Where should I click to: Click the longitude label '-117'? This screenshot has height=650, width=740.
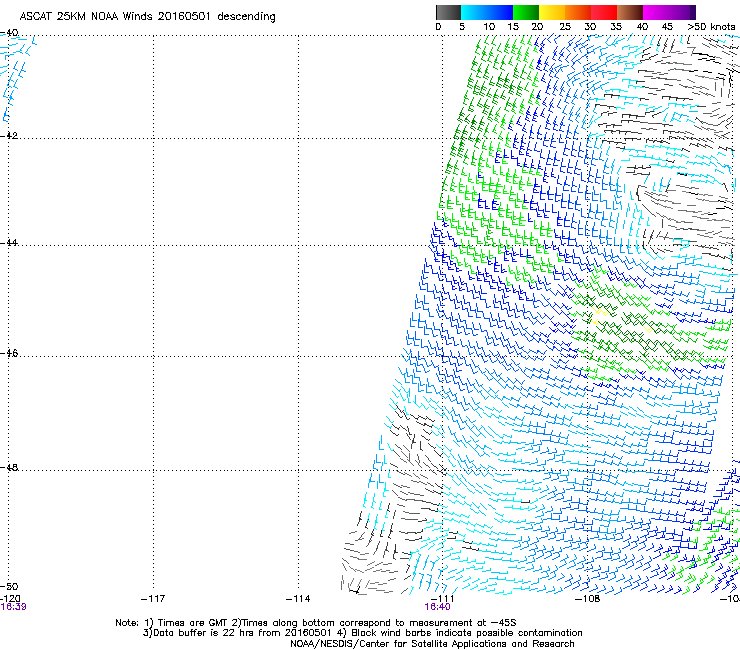pos(153,599)
